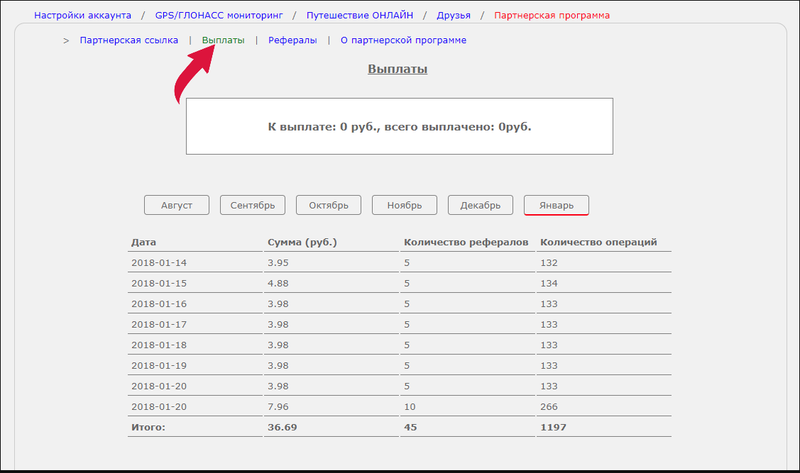Choose the Январь month button

[556, 205]
